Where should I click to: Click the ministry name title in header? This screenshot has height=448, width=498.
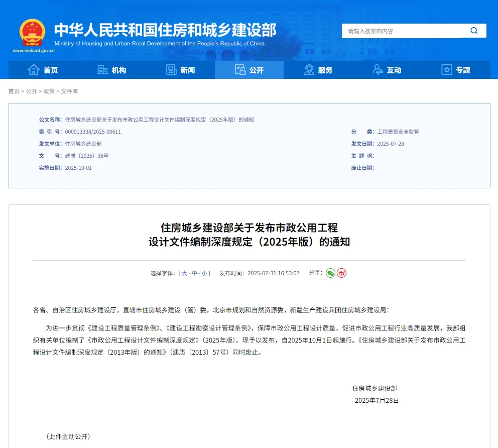coord(165,30)
